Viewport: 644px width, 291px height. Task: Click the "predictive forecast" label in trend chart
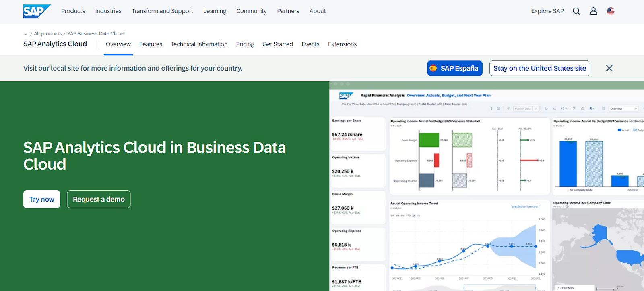pyautogui.click(x=525, y=206)
